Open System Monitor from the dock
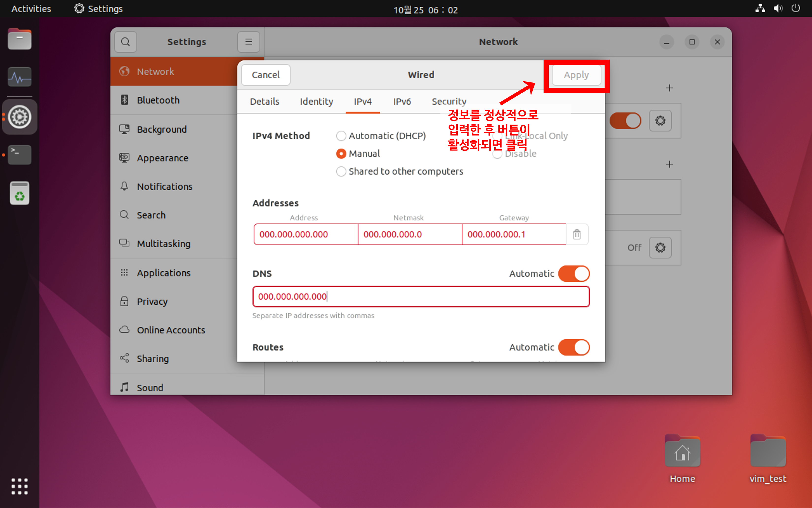812x508 pixels. click(19, 77)
